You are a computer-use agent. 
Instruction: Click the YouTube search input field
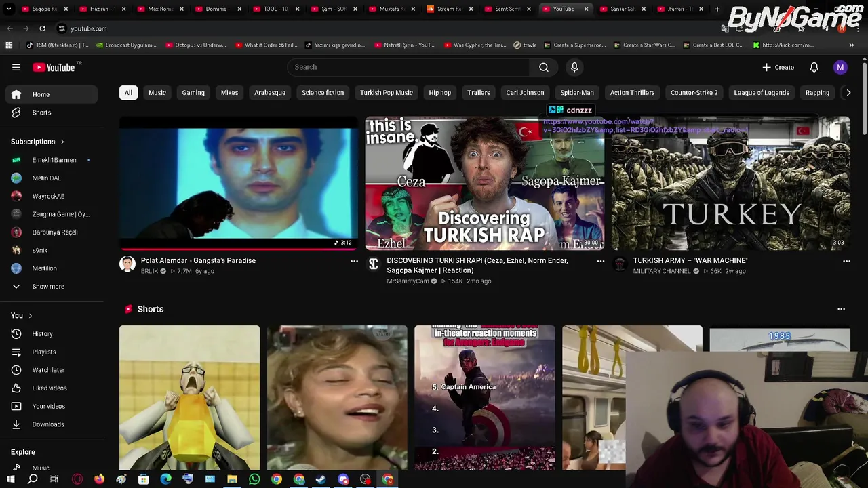[410, 67]
